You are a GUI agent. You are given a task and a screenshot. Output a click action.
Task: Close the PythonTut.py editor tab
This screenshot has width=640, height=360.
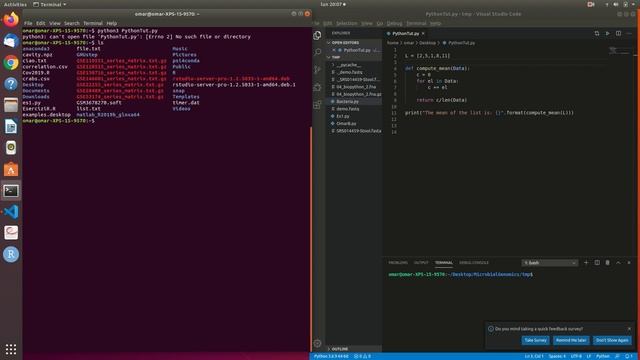(x=423, y=33)
